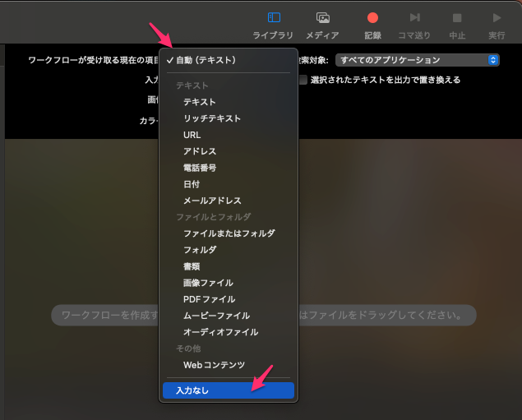The height and width of the screenshot is (420, 522).
Task: Choose 画像ファイル from the list
Action: pos(208,283)
